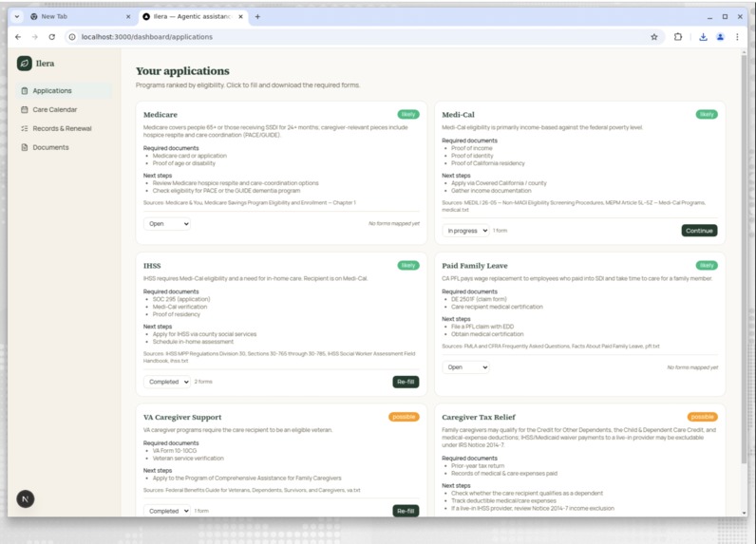The height and width of the screenshot is (544, 756).
Task: Click 'No forms mapped yet' on Medicare card
Action: 394,223
